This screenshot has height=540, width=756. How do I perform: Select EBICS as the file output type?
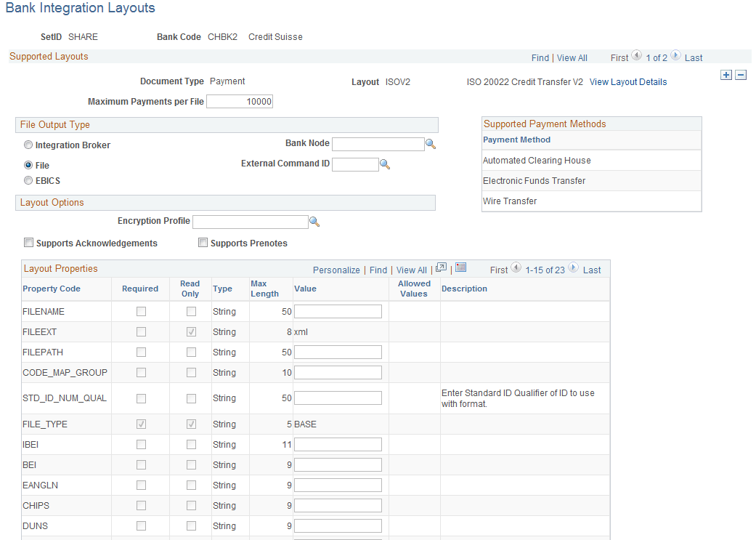(x=28, y=180)
